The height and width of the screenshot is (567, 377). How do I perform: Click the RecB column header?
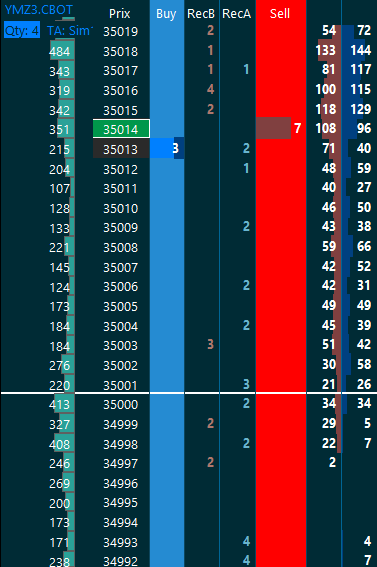(201, 13)
